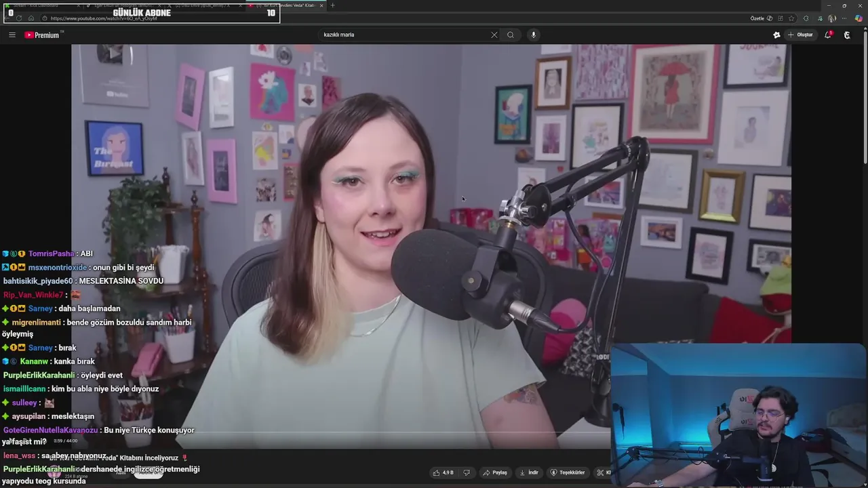Open the Copilot sidebar icon
Viewport: 868px width, 488px height.
point(859,18)
